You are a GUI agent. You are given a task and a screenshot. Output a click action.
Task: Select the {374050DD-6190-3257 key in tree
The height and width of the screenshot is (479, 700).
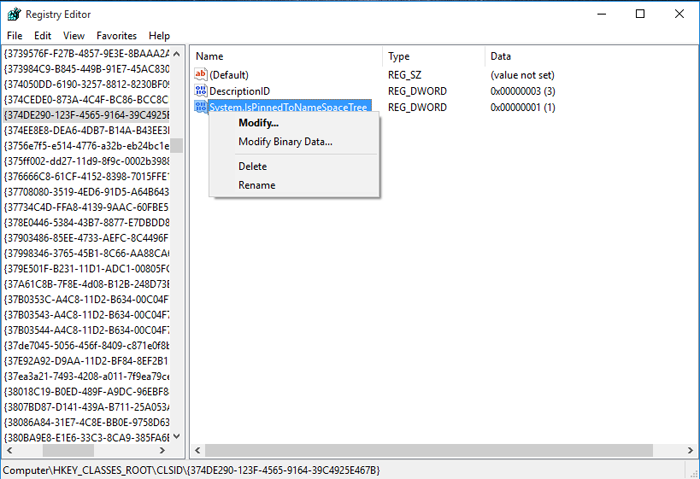(87, 84)
